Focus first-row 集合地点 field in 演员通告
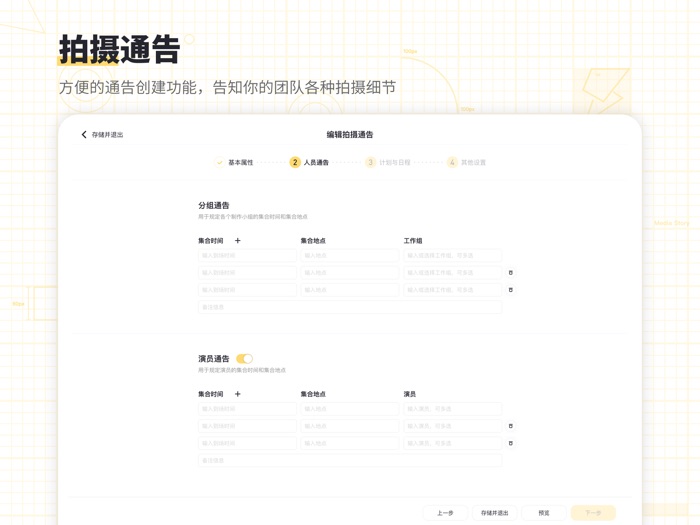The height and width of the screenshot is (525, 700). click(x=350, y=409)
